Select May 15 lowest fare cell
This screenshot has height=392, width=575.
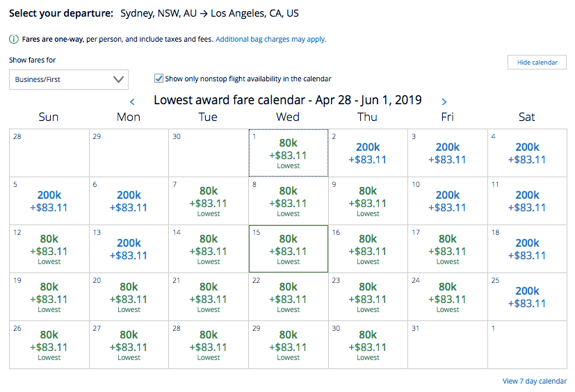tap(288, 249)
